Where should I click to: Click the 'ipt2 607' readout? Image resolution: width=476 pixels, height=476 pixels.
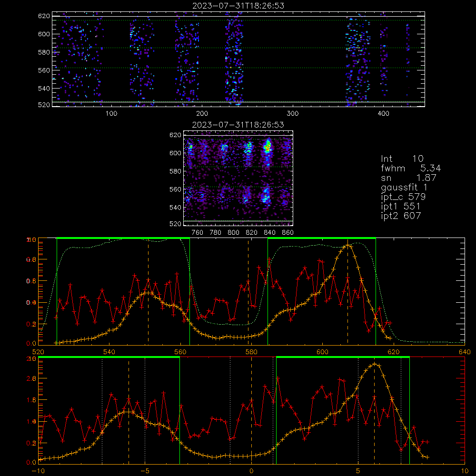tap(401, 216)
